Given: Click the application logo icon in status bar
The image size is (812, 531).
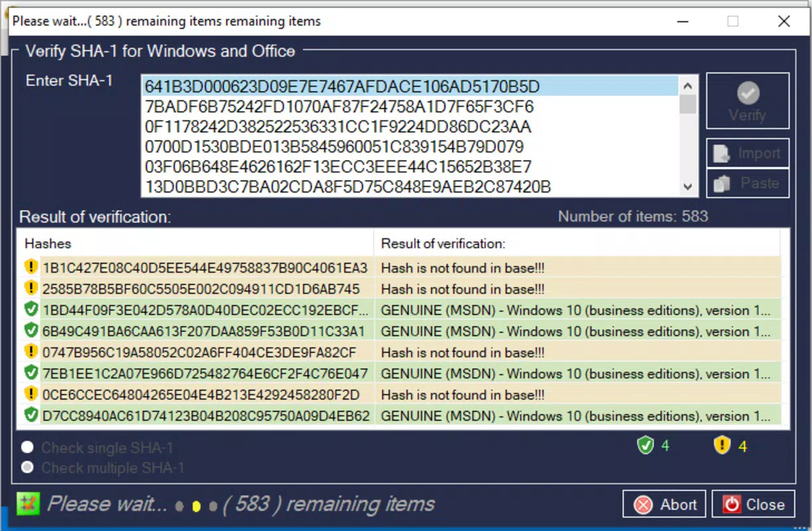Looking at the screenshot, I should (27, 503).
